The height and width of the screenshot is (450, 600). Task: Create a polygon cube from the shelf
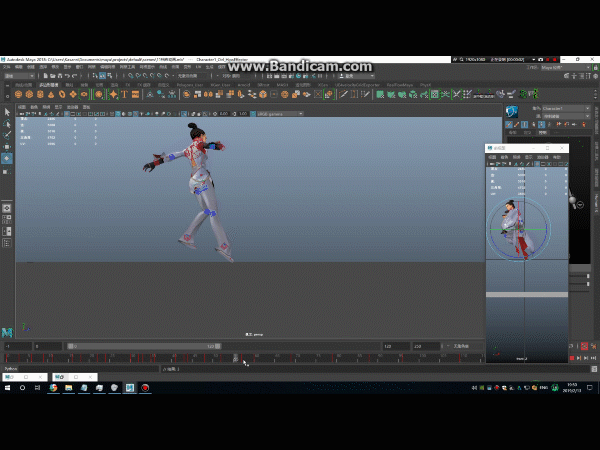29,94
